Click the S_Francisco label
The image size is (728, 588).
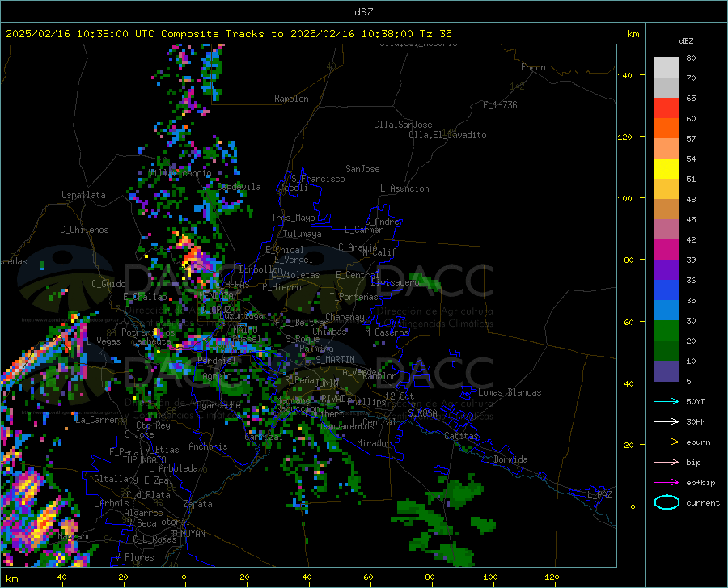(x=318, y=179)
